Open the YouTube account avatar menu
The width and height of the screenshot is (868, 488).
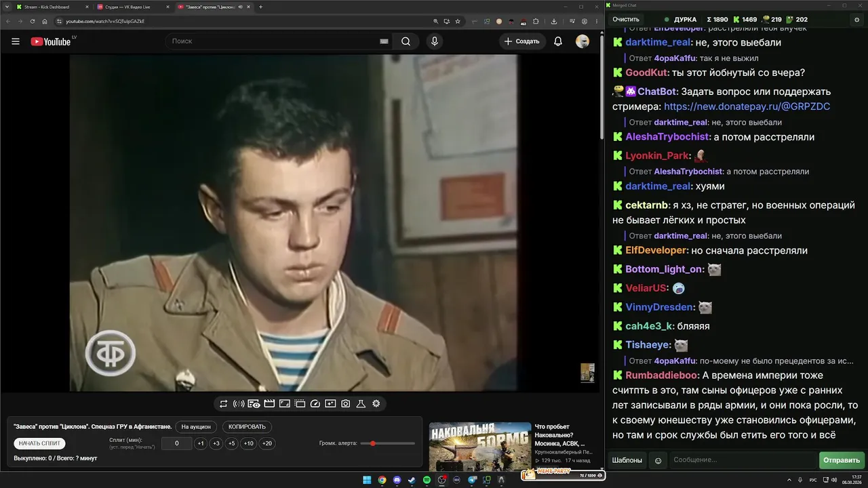583,41
